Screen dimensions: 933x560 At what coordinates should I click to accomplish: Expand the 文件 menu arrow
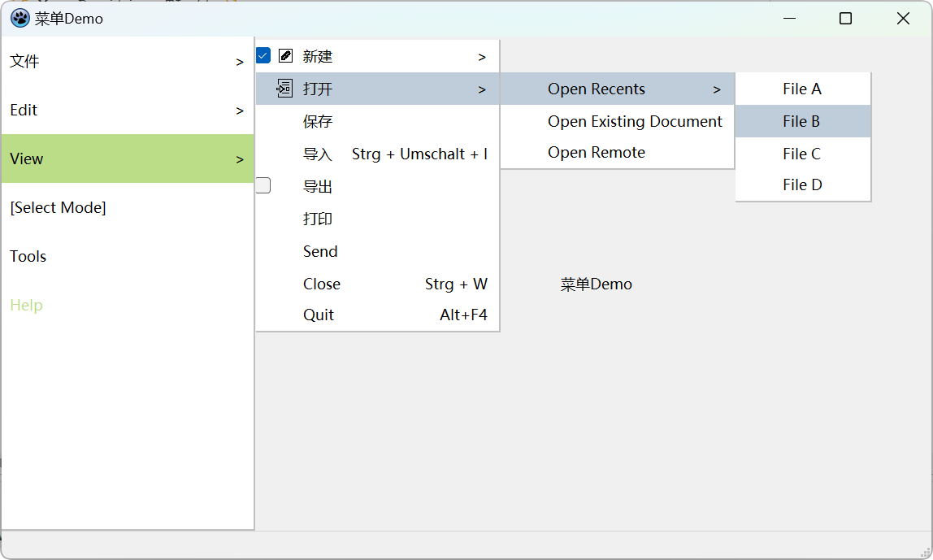click(240, 62)
